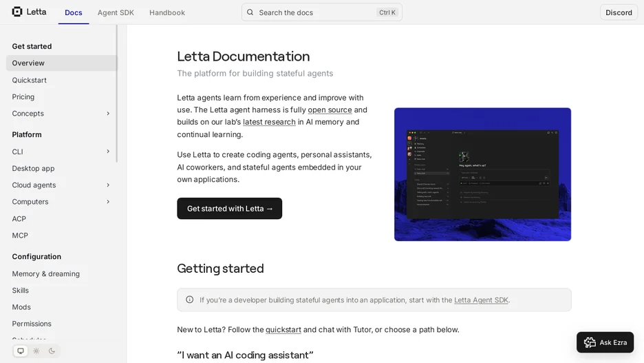Switch to the Agent SDK tab
Image resolution: width=644 pixels, height=363 pixels.
[x=116, y=13]
